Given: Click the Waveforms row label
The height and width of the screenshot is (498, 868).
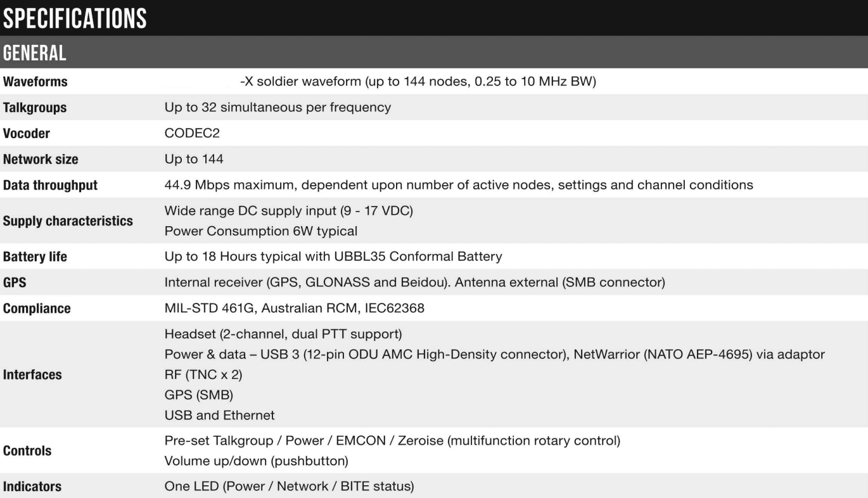Looking at the screenshot, I should coord(35,82).
